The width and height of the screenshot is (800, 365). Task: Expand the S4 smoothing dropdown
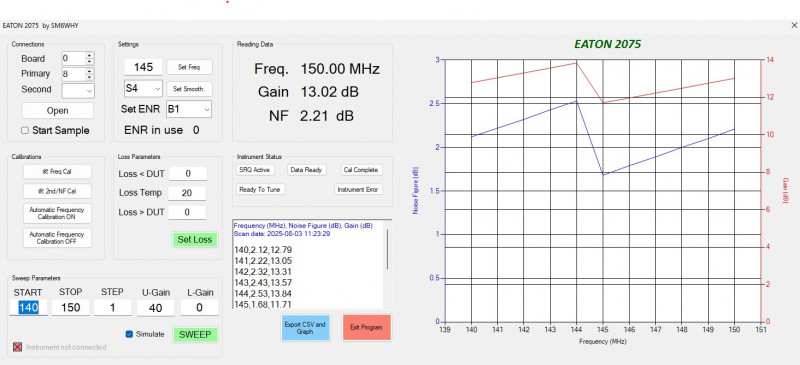tap(143, 89)
